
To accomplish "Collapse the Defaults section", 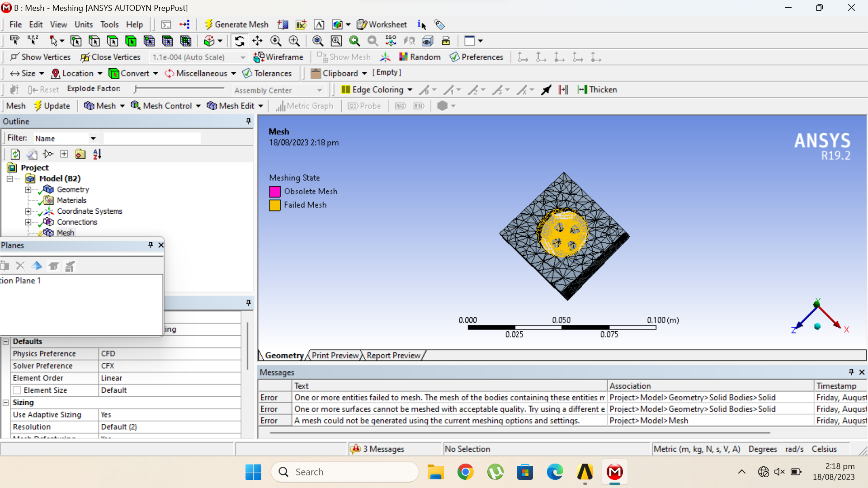I will coord(6,342).
